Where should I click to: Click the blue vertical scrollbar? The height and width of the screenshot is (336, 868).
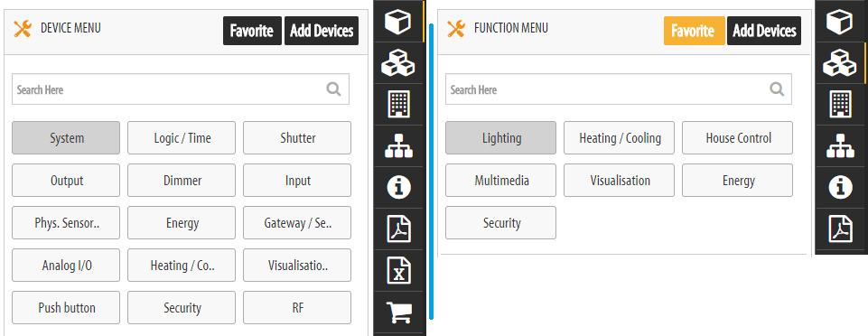[431, 172]
